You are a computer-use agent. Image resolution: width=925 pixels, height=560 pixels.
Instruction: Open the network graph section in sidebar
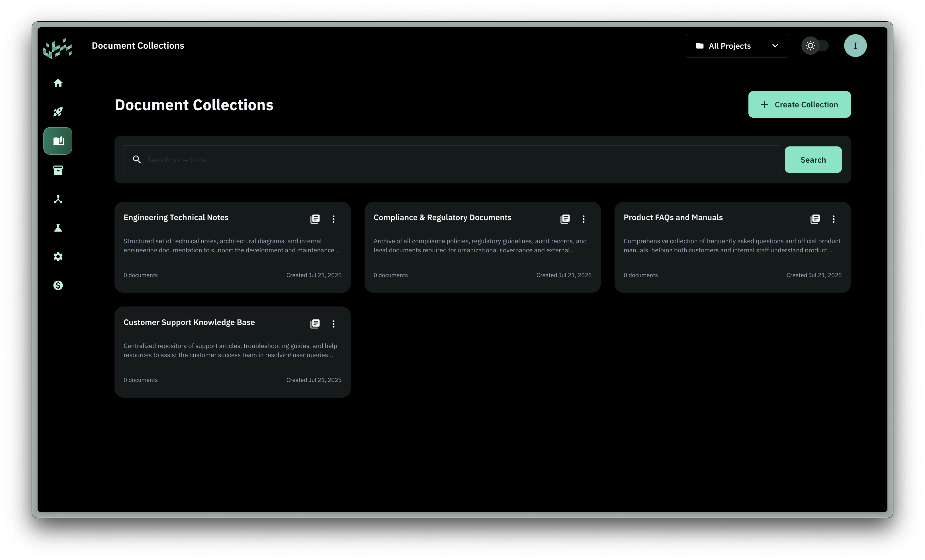tap(58, 199)
